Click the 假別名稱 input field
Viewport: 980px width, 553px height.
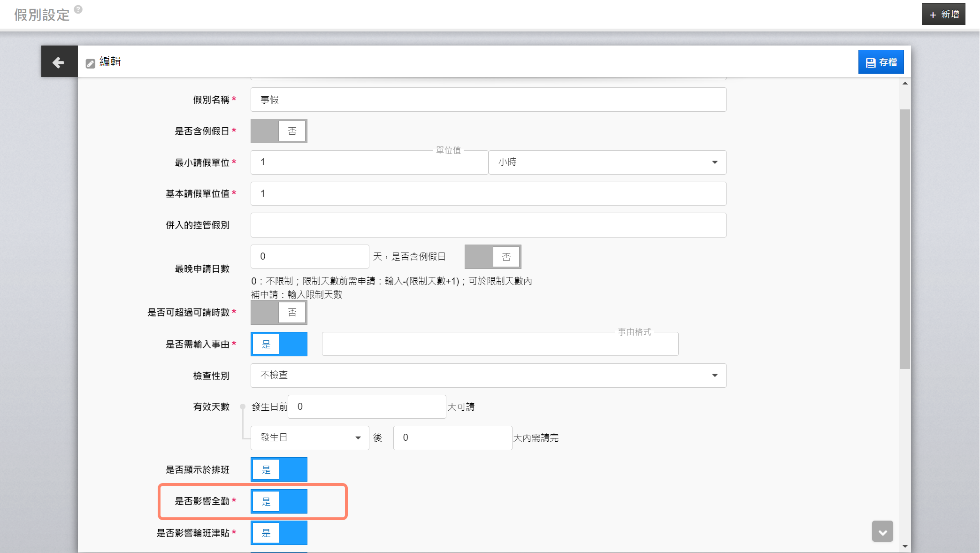point(488,100)
